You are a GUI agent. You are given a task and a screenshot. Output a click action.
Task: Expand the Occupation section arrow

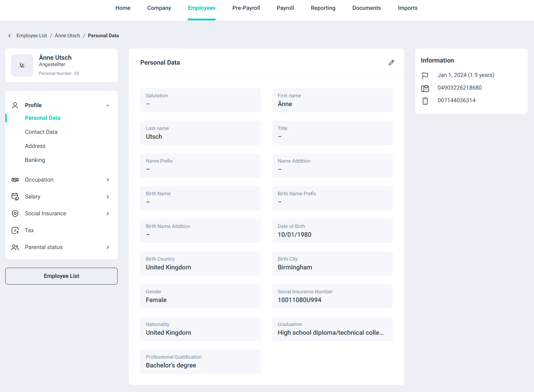tap(108, 180)
